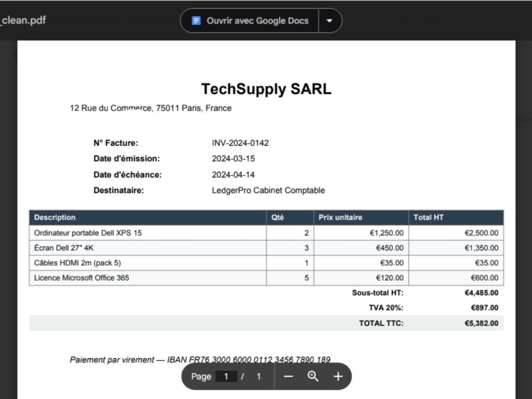The width and height of the screenshot is (532, 399).
Task: Click invoice number INV-2024-0142
Action: 240,143
